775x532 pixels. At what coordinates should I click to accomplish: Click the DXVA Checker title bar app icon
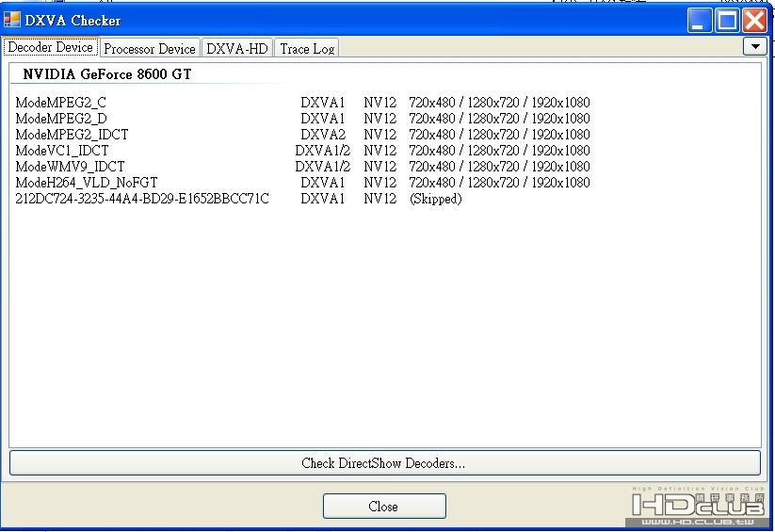(12, 20)
